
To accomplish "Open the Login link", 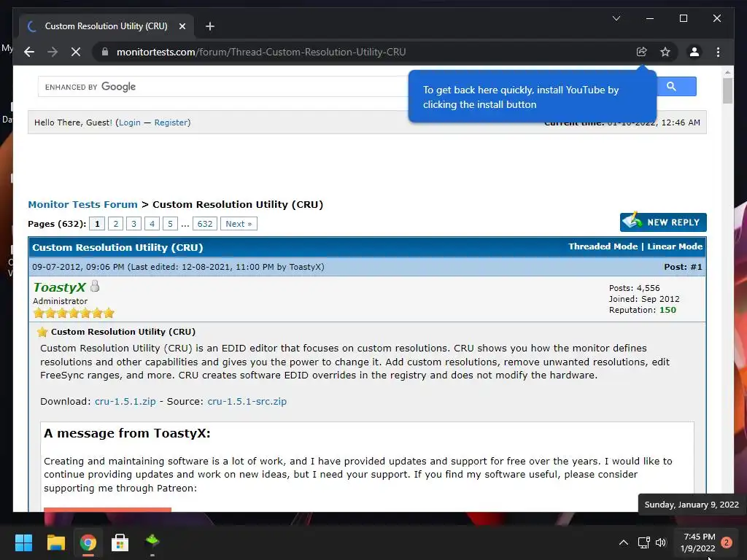I will [130, 122].
